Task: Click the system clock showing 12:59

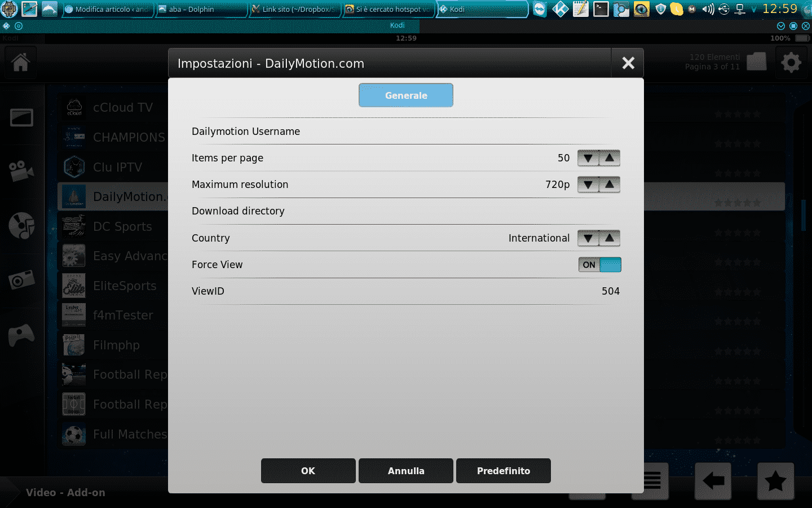Action: (779, 8)
